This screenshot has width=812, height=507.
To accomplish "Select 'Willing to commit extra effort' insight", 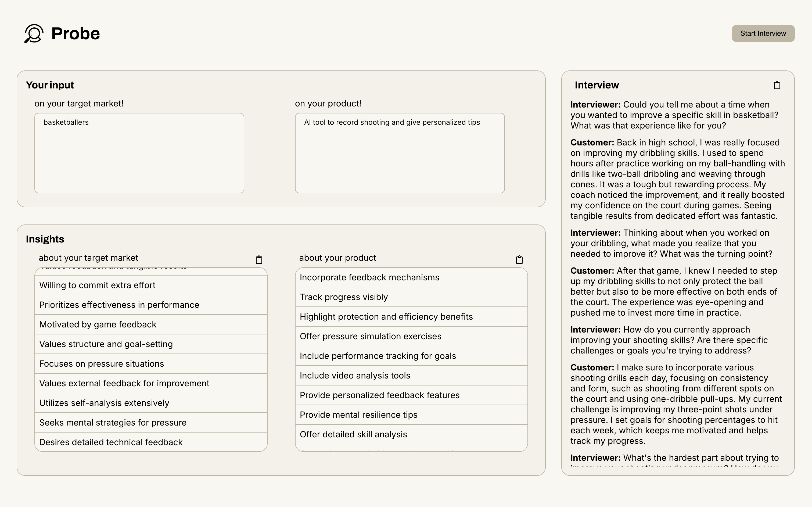I will [151, 285].
